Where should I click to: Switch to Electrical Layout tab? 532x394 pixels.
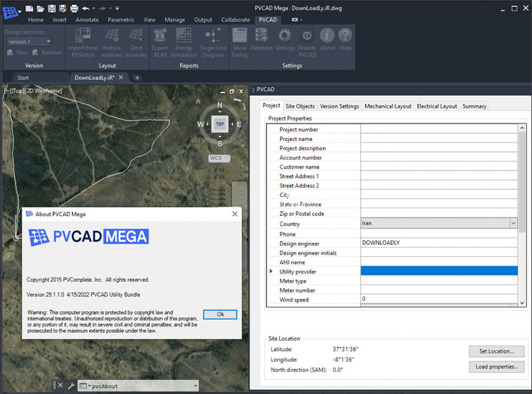point(437,106)
